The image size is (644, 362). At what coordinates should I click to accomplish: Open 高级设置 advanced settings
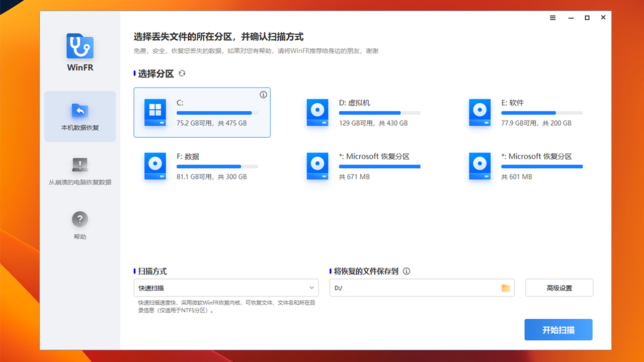coord(559,288)
